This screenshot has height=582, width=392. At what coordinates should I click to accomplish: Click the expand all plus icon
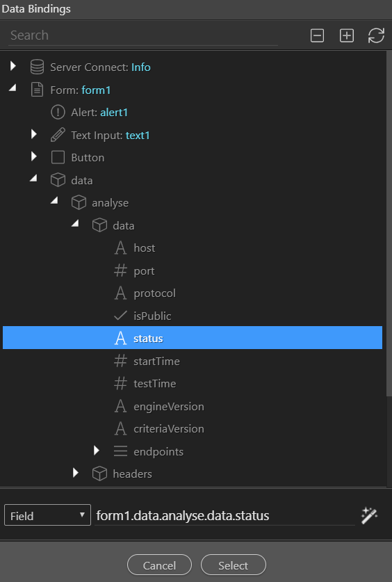[347, 35]
